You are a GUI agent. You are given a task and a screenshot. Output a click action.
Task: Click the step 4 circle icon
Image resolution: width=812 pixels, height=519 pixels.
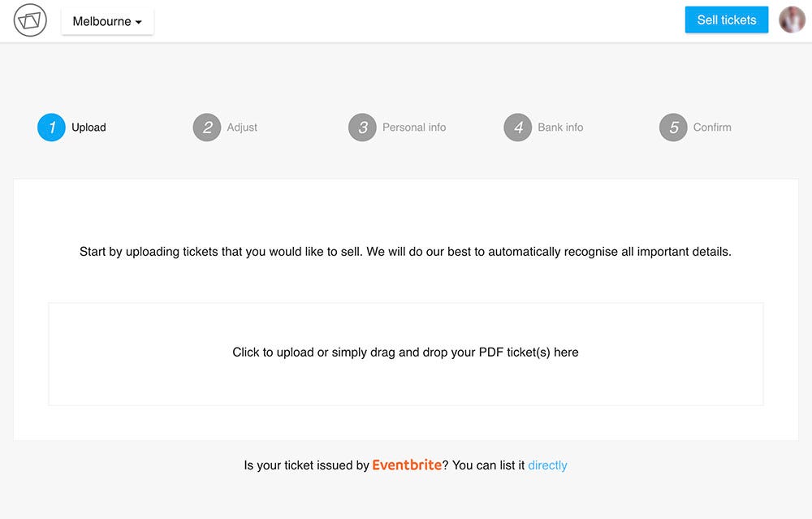coord(518,128)
